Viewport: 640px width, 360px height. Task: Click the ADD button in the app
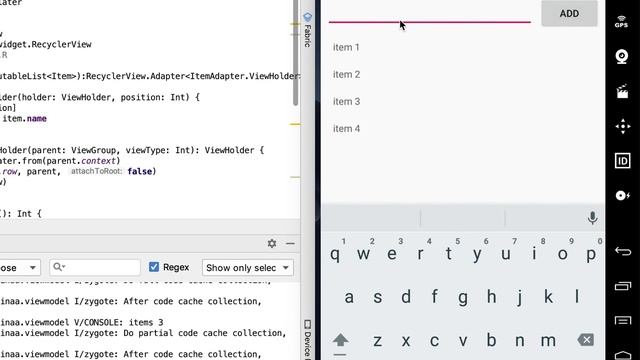click(x=569, y=13)
